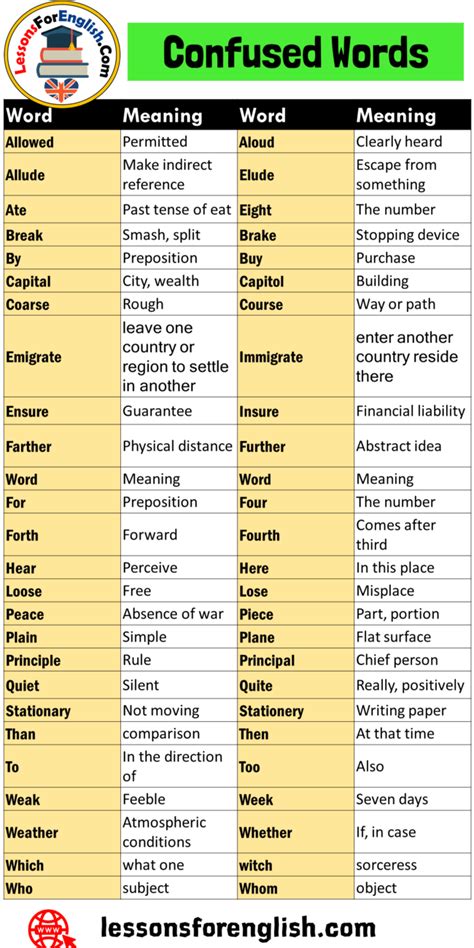Click the UK flag heart in the logo

pyautogui.click(x=61, y=89)
